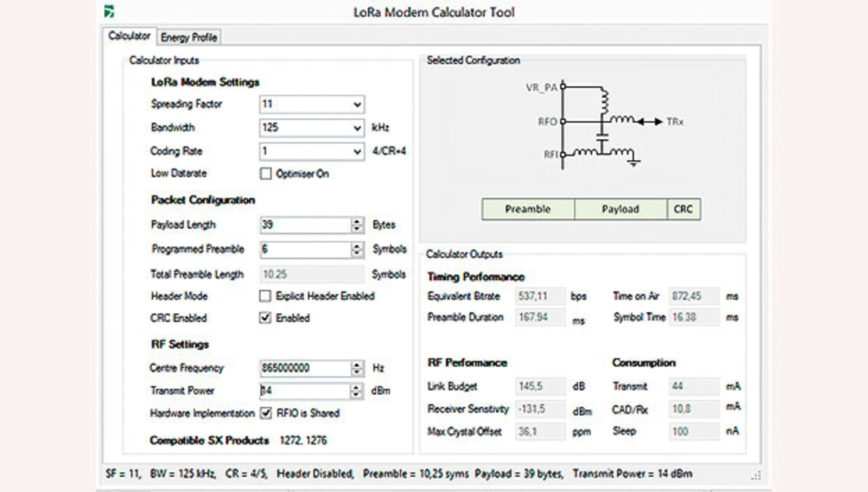The height and width of the screenshot is (492, 868).
Task: Click the Equivalent Bitrate value 537,11
Action: [x=540, y=296]
